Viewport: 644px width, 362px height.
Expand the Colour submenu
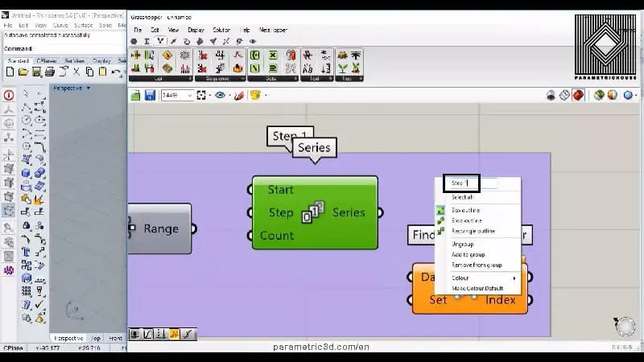(x=481, y=278)
